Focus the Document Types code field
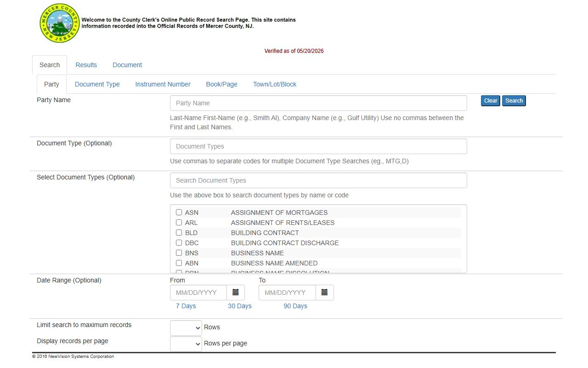Screen dimensions: 588x368 (318, 146)
